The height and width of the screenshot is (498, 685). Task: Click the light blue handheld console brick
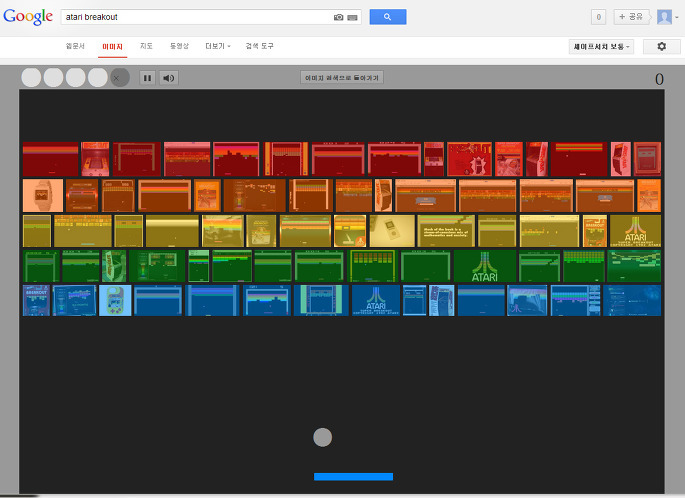tap(115, 301)
